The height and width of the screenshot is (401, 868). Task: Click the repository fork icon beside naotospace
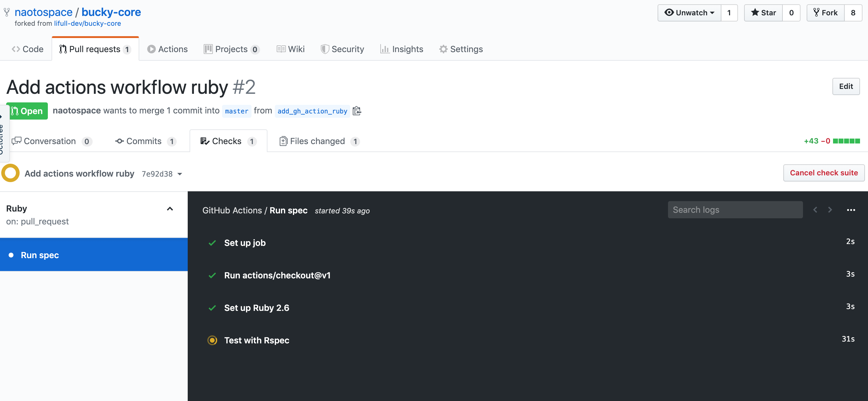point(7,13)
